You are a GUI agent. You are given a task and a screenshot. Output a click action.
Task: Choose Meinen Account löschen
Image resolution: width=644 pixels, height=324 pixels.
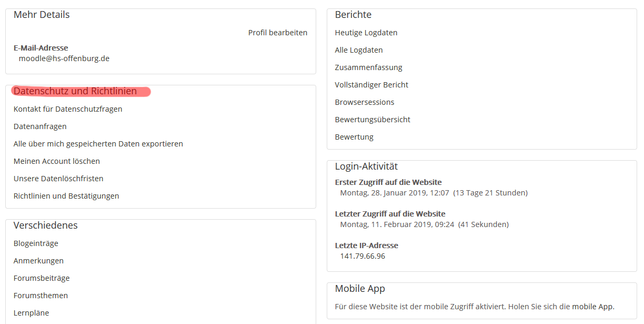(x=57, y=161)
